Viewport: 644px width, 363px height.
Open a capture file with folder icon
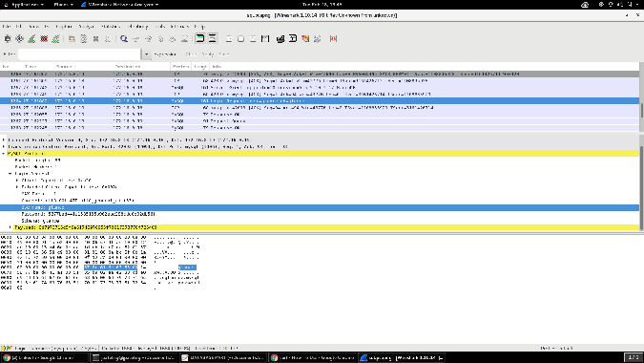[72, 38]
